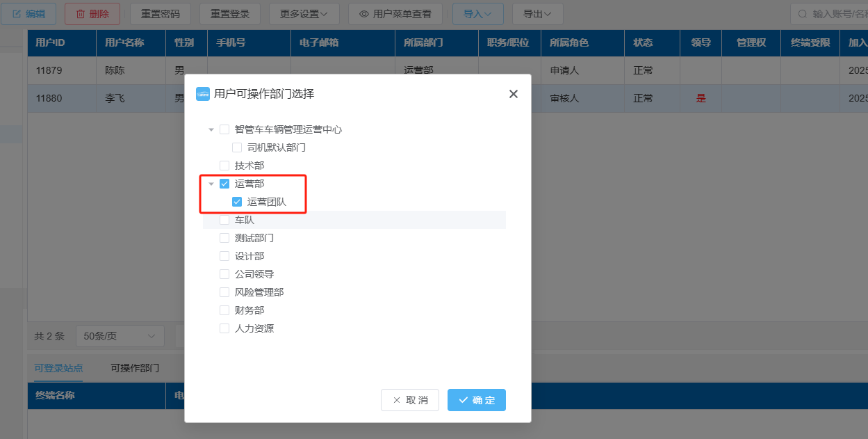Collapse the 智管车车辆管理运营中心 tree node
The height and width of the screenshot is (439, 868).
[211, 129]
